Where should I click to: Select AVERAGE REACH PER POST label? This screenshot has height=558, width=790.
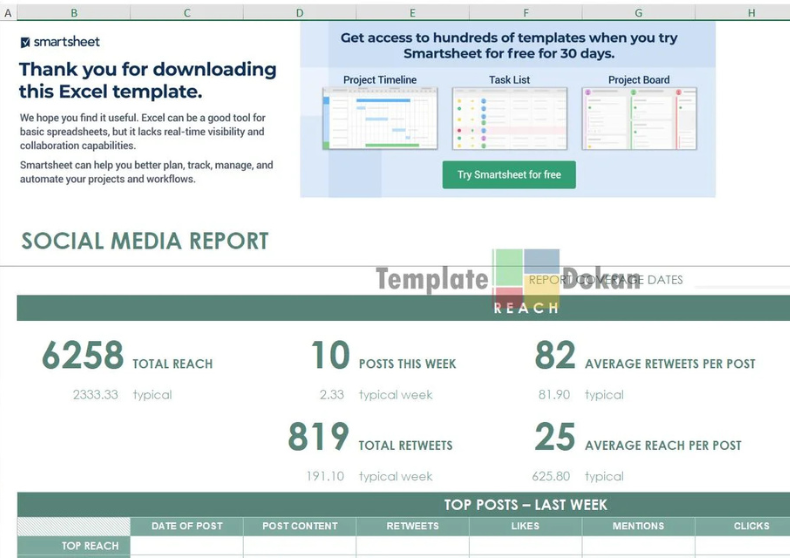[x=663, y=445]
